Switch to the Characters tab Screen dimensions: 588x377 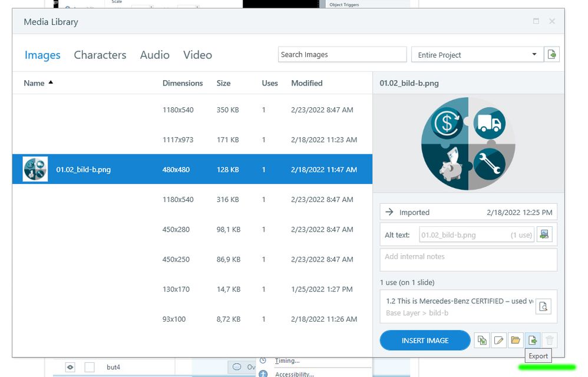click(x=100, y=55)
